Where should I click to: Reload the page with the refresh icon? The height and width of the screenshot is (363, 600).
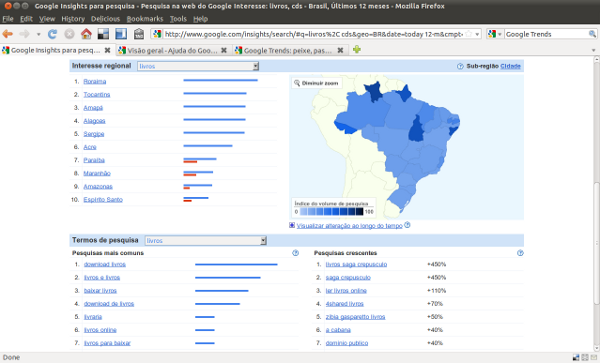pyautogui.click(x=52, y=34)
